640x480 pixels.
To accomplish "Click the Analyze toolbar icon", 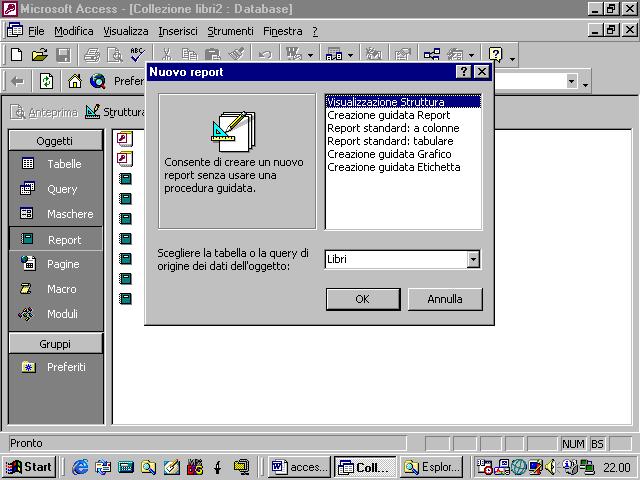I will point(334,55).
